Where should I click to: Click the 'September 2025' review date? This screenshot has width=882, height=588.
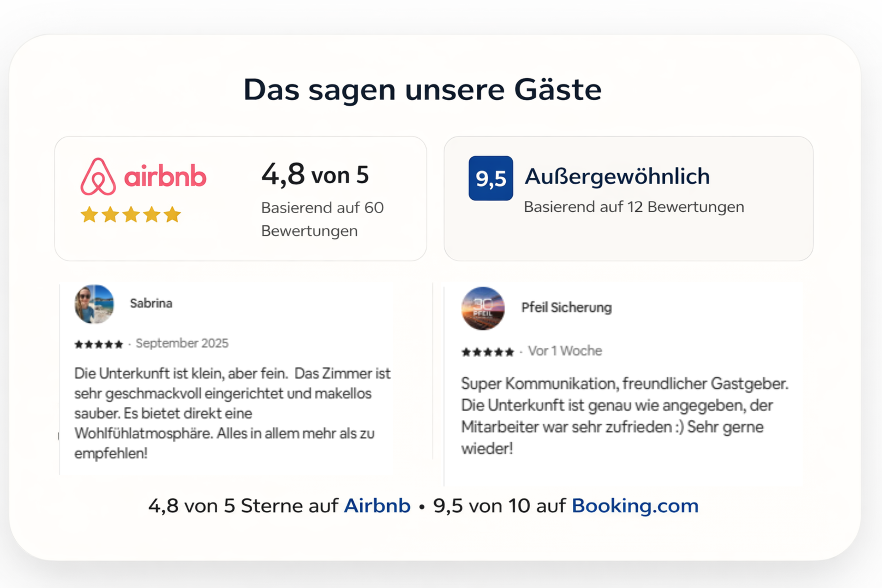182,343
